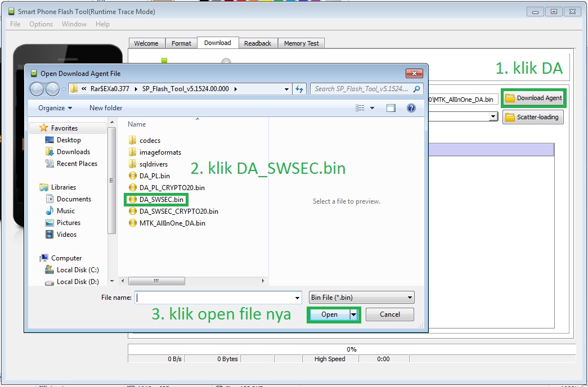Viewport: 588px width, 387px height.
Task: Switch to the Memory Test tab
Action: pos(301,43)
